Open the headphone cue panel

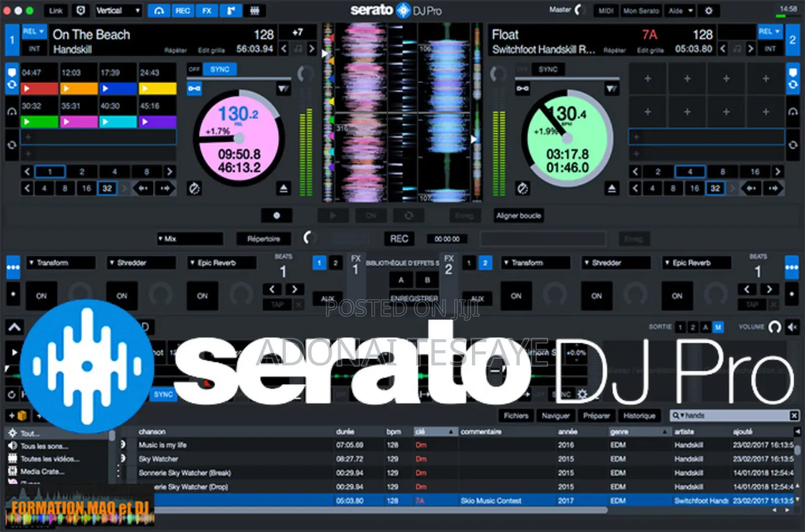pyautogui.click(x=160, y=11)
